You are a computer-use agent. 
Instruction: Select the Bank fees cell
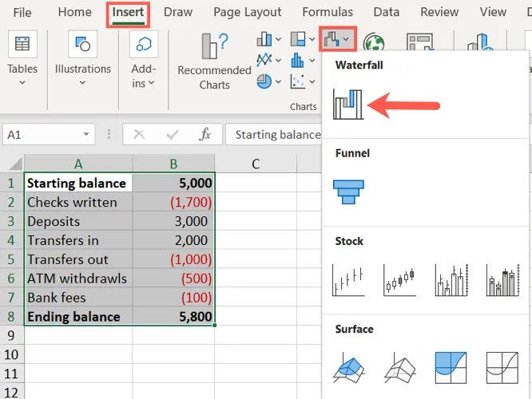(78, 298)
